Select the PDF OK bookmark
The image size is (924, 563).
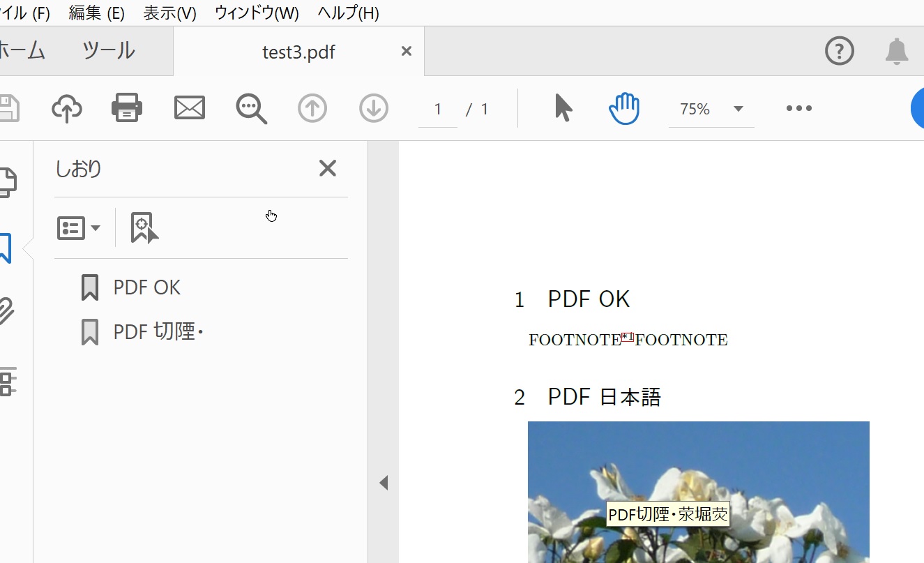146,287
